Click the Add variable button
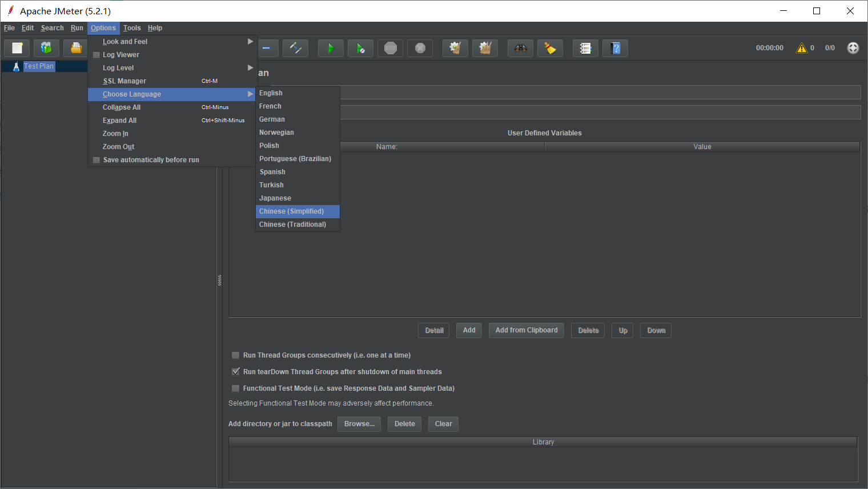Viewport: 868px width, 489px height. tap(469, 330)
